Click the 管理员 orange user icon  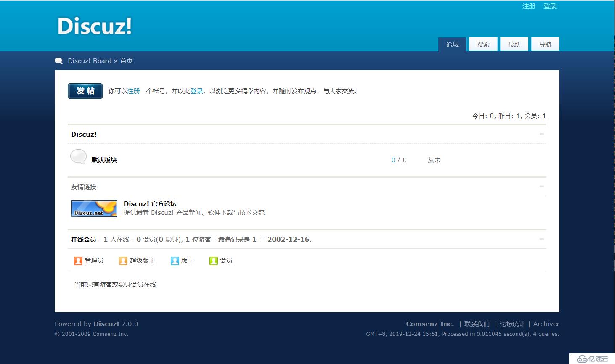[78, 261]
